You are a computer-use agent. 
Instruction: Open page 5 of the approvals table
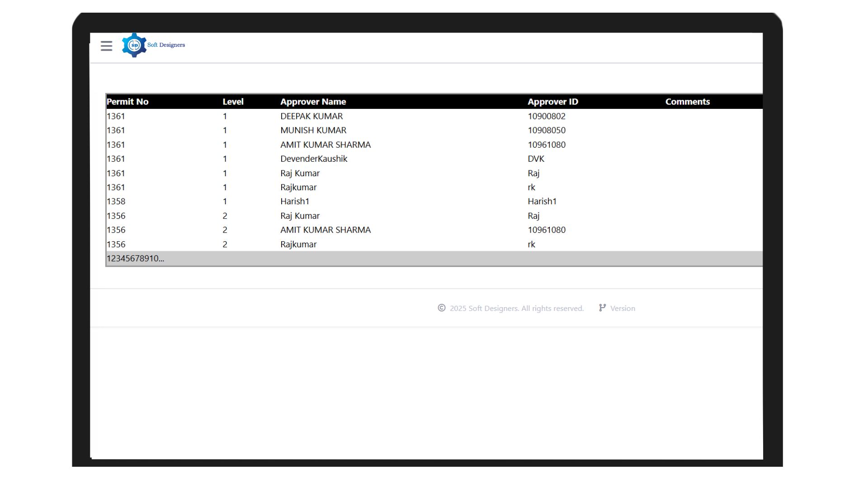128,258
